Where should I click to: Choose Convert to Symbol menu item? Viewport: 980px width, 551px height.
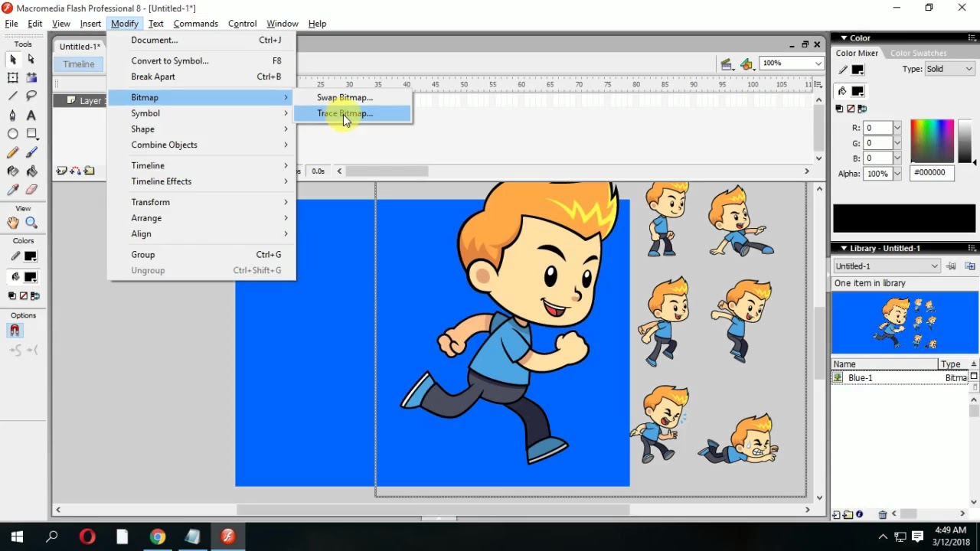point(202,60)
